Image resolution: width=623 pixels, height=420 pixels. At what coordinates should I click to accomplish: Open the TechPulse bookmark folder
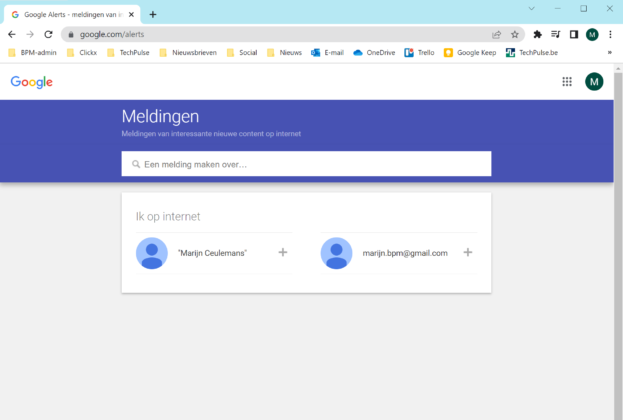(128, 52)
